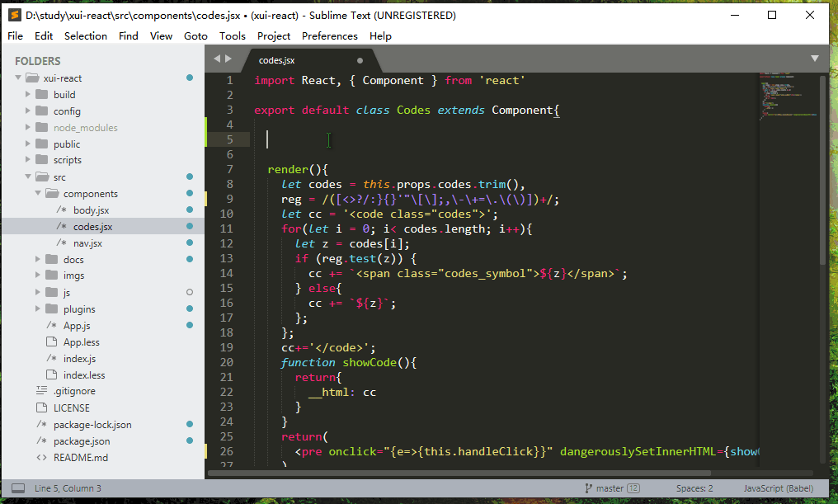The height and width of the screenshot is (504, 838).
Task: Open the Preferences menu
Action: pos(330,35)
